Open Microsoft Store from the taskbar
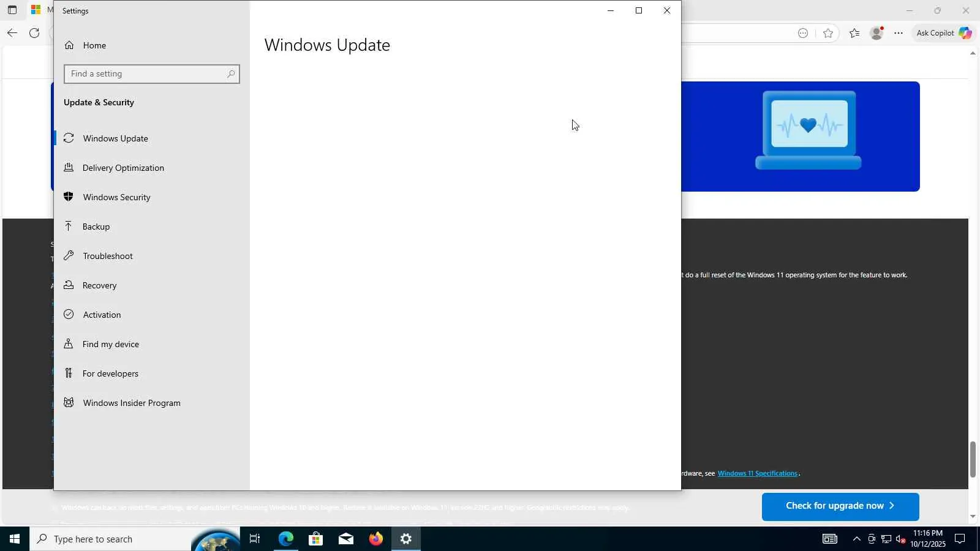The height and width of the screenshot is (551, 980). coord(316,539)
